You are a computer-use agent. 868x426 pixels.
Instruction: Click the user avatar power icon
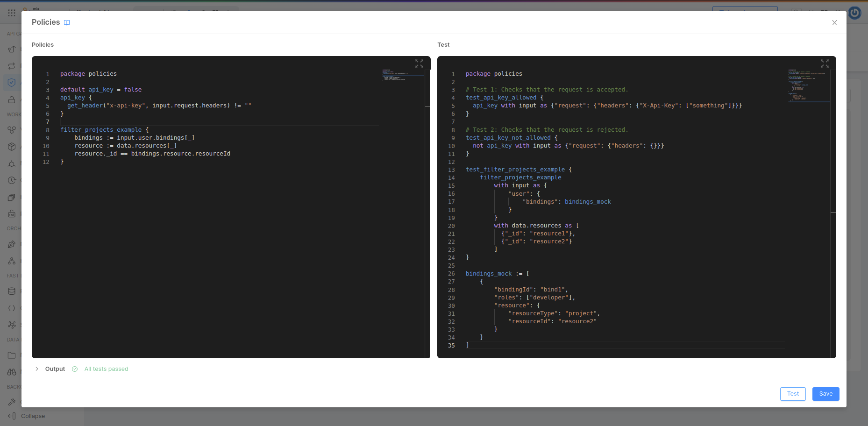854,13
